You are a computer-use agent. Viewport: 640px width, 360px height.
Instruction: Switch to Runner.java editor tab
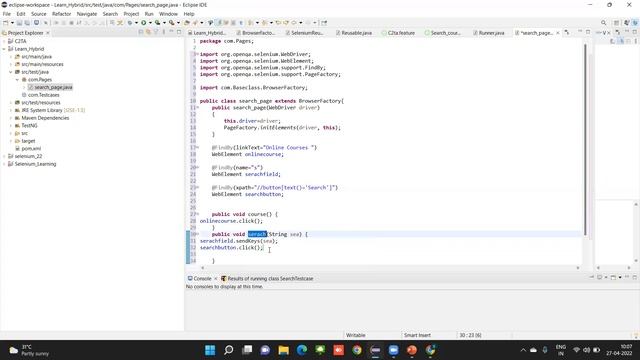tap(489, 33)
